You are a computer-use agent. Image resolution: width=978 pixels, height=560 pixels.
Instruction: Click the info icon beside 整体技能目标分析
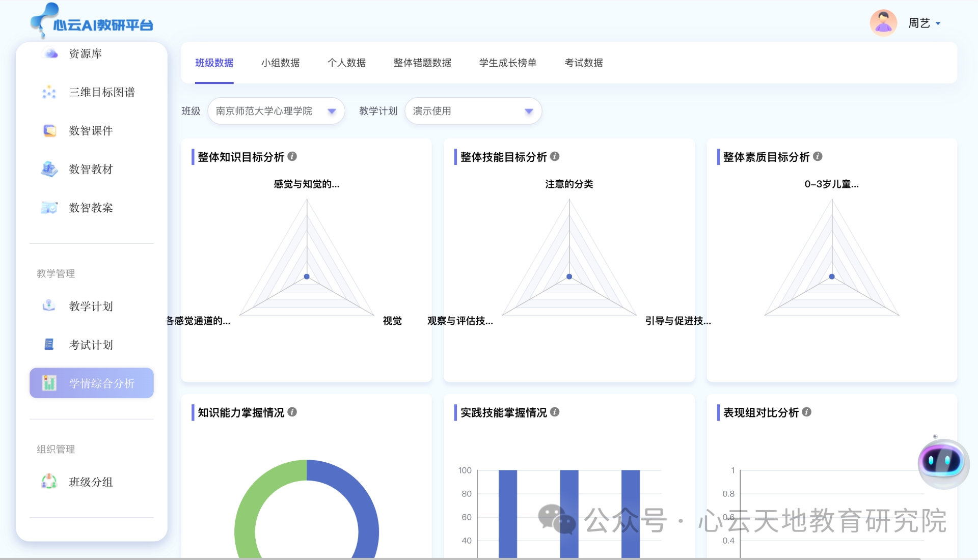click(x=555, y=157)
